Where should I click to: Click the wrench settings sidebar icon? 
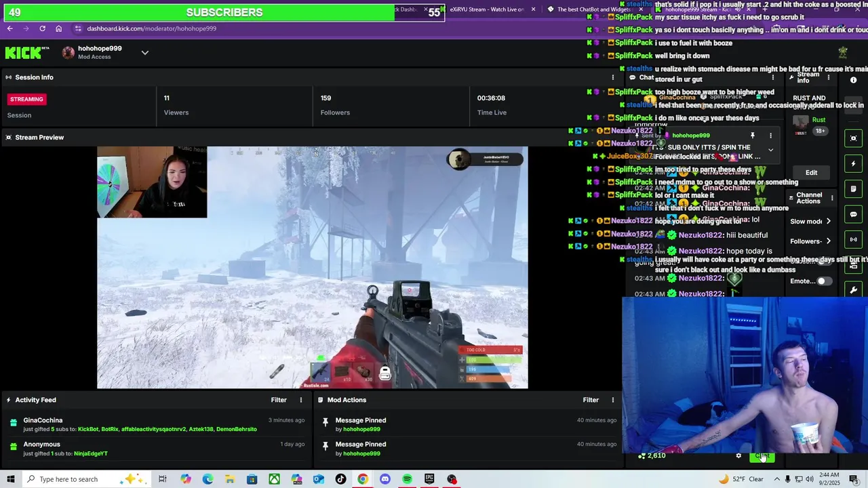point(854,290)
